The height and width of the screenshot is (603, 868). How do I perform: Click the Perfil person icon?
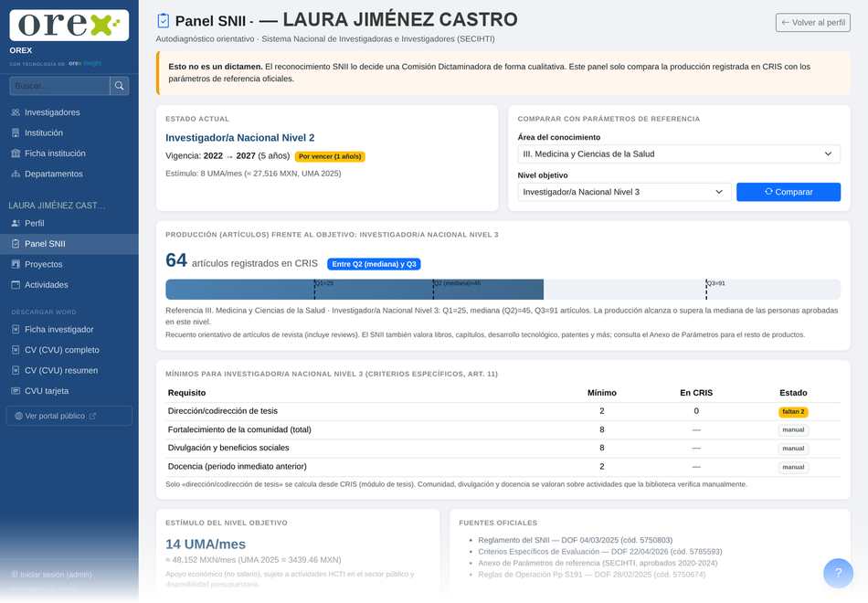[16, 223]
